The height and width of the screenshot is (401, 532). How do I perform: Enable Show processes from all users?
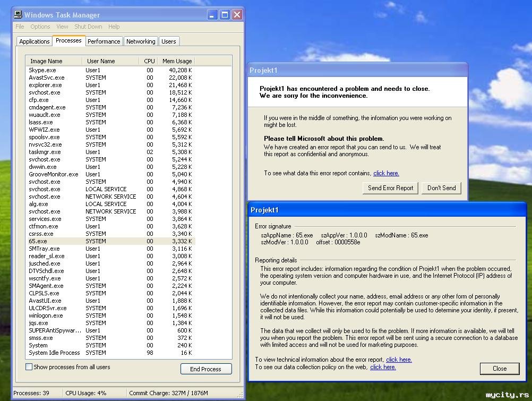[29, 367]
